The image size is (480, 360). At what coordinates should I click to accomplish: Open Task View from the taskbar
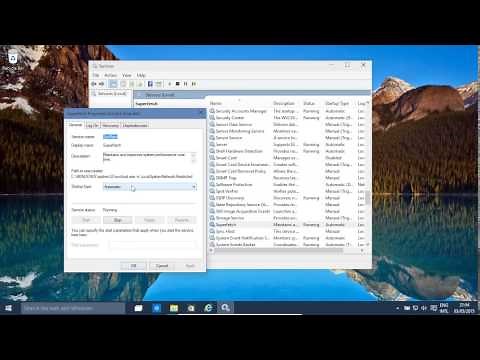coord(138,308)
